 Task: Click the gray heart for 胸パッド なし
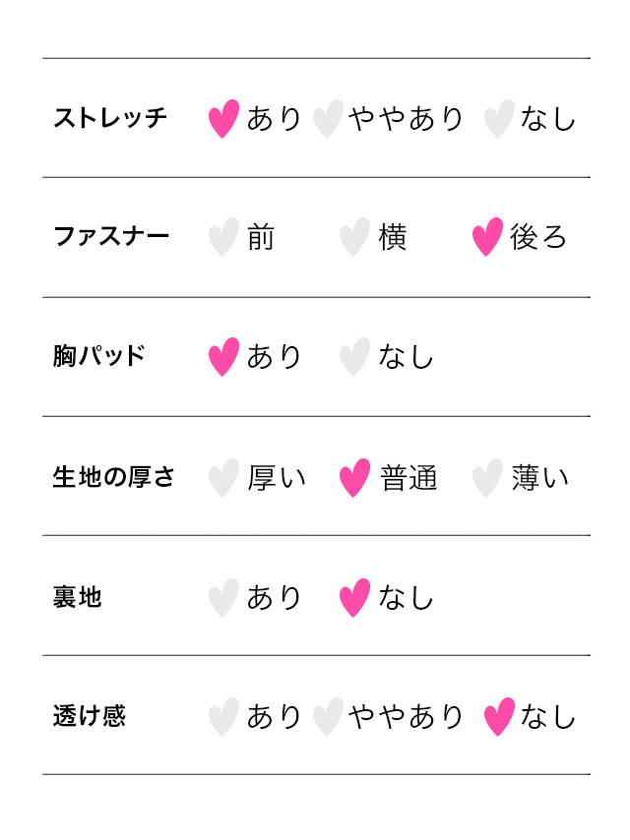pos(354,356)
